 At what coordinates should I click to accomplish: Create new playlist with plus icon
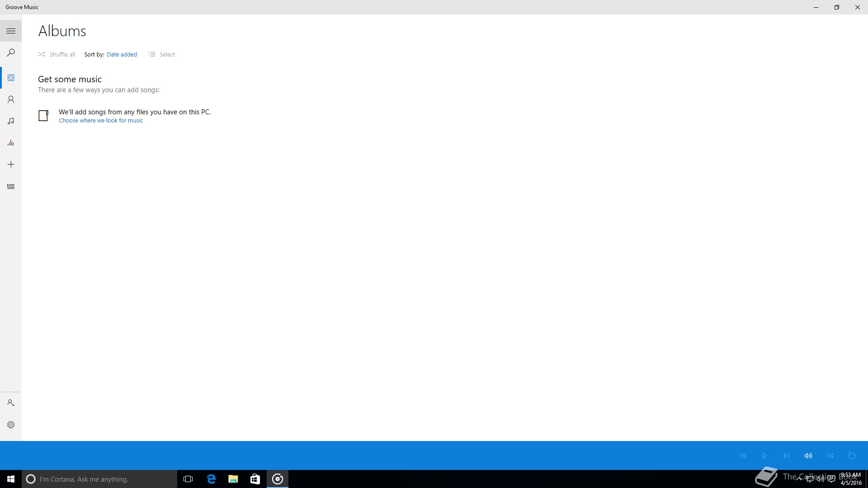click(x=11, y=164)
